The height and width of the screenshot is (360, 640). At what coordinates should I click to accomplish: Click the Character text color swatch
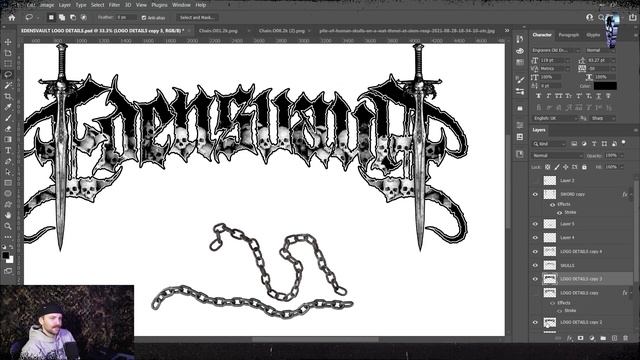click(x=605, y=86)
